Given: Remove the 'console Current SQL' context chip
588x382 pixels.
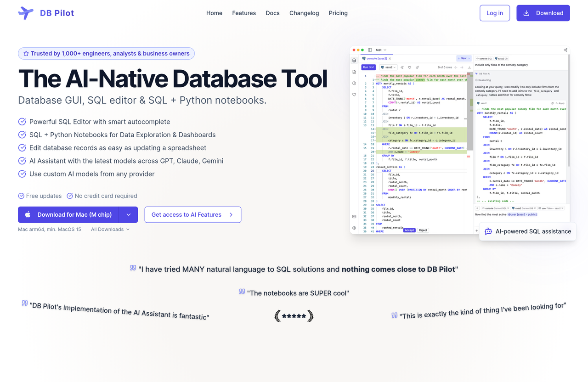Looking at the screenshot, I should point(508,208).
